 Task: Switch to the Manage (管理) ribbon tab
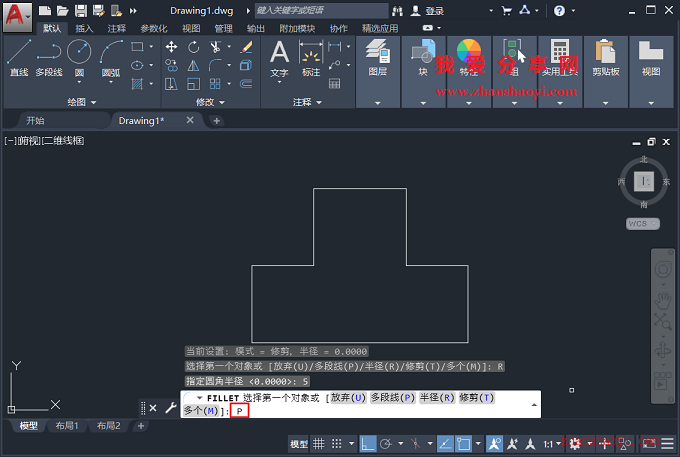(x=223, y=29)
